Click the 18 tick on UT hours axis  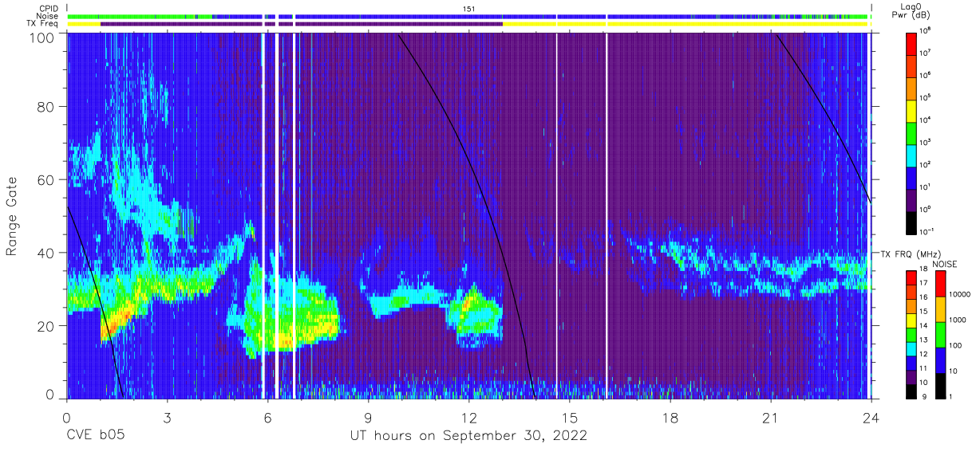(670, 417)
